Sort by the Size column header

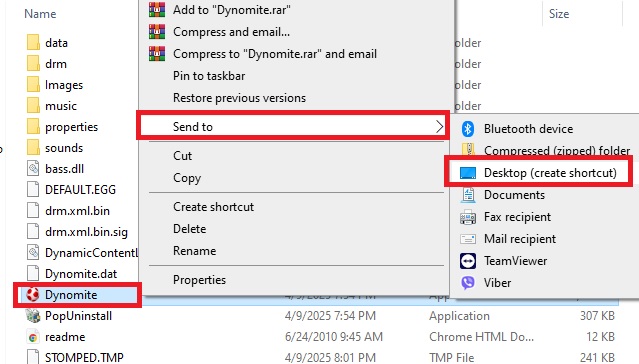click(x=559, y=14)
